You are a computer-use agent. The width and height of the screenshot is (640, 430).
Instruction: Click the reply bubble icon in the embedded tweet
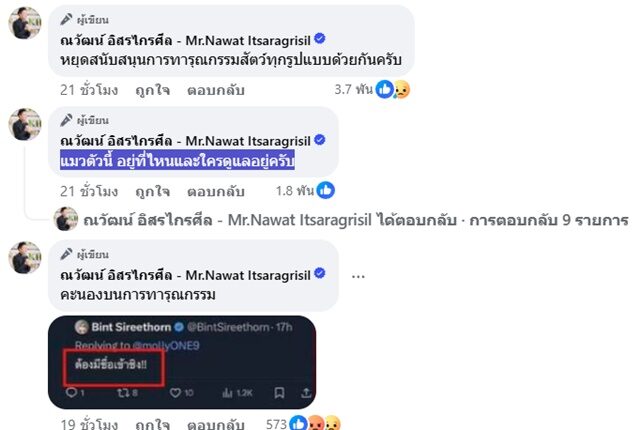(x=71, y=393)
